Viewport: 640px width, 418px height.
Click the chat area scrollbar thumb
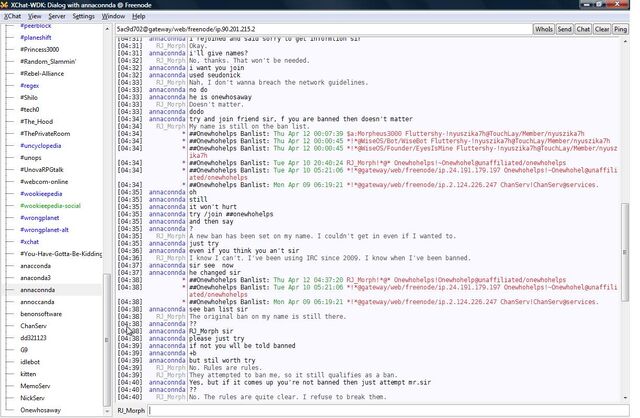[x=625, y=252]
